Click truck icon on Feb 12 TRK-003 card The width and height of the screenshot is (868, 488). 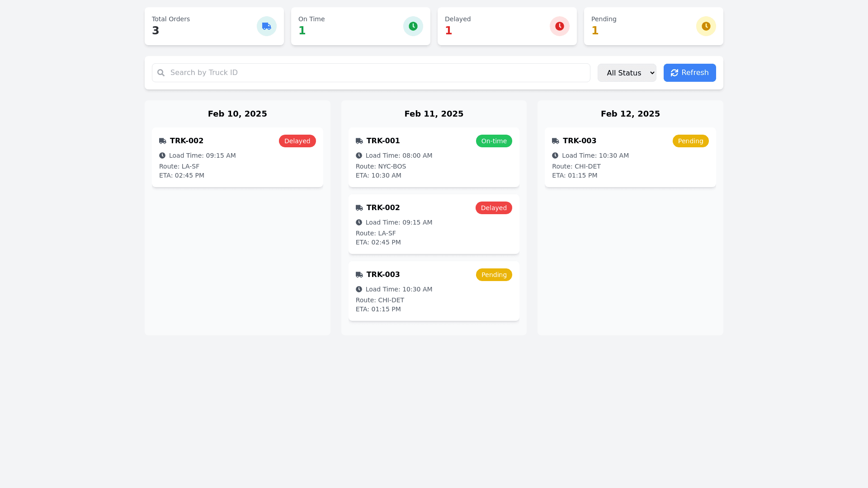556,141
